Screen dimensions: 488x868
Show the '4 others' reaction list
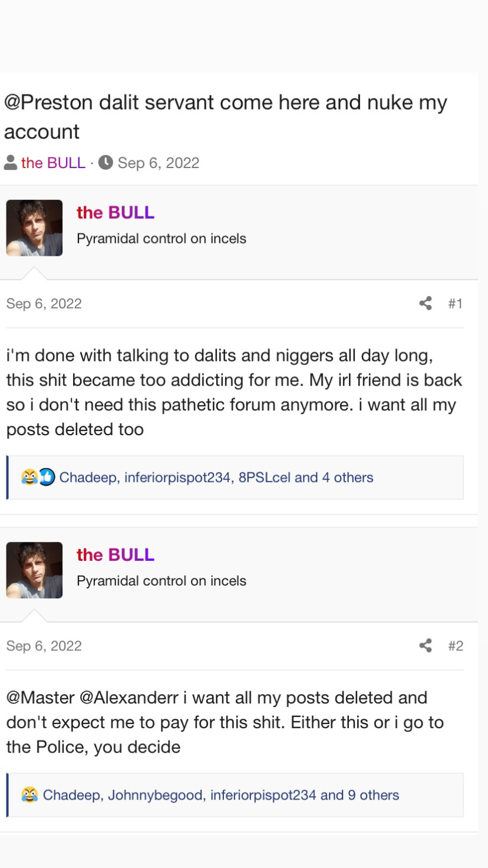348,477
